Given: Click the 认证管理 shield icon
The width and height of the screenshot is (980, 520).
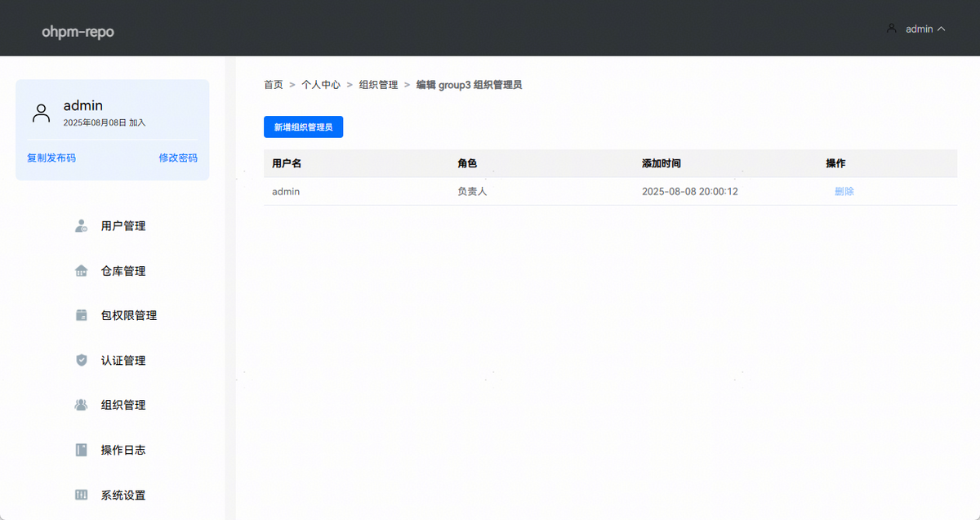Looking at the screenshot, I should [x=81, y=360].
